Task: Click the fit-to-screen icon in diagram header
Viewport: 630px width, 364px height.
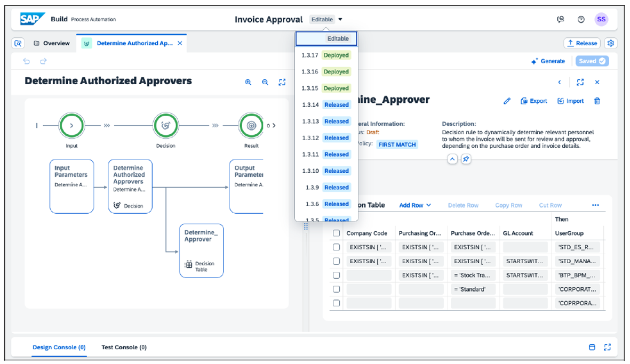Action: (x=282, y=82)
